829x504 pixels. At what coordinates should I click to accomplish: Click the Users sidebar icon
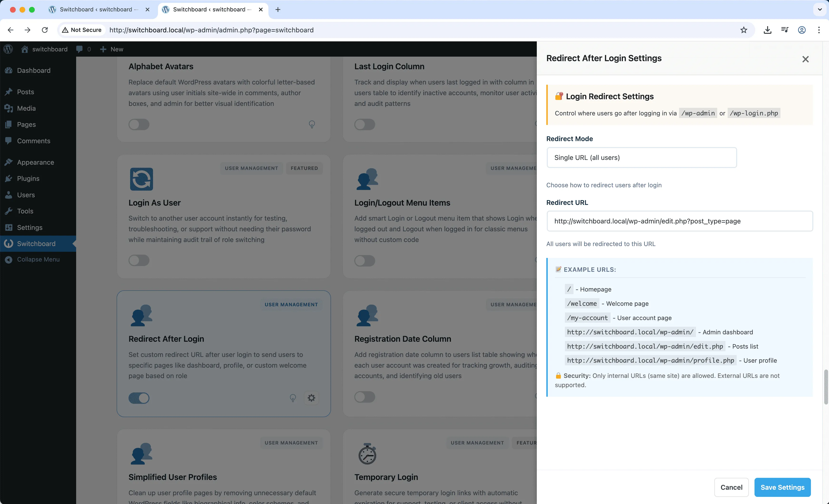click(9, 195)
